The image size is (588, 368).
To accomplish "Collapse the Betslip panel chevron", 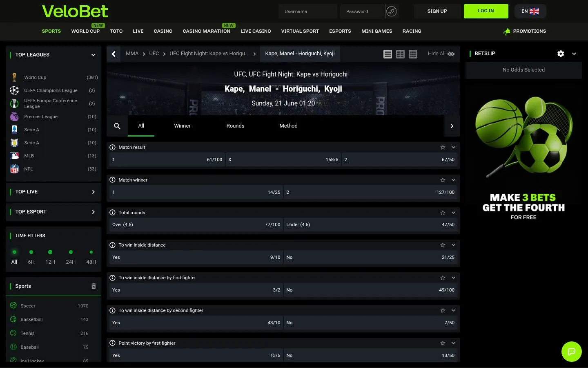I will [x=574, y=54].
